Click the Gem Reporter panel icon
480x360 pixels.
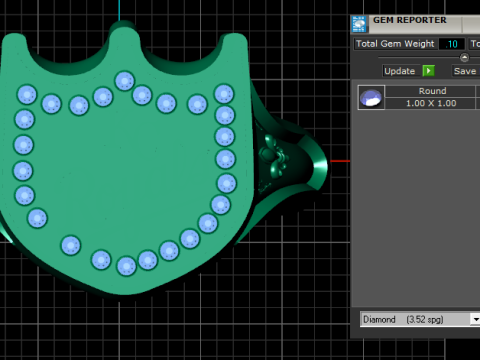tap(359, 24)
